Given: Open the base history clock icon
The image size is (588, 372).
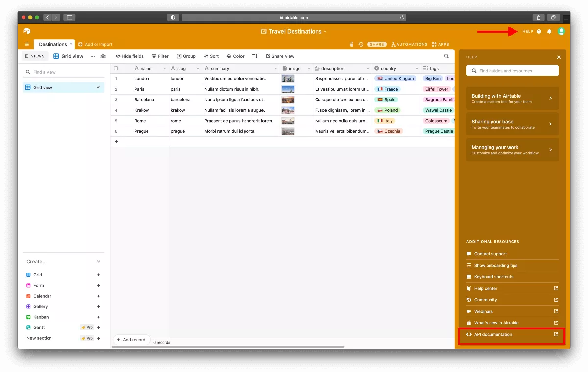Looking at the screenshot, I should click(361, 44).
